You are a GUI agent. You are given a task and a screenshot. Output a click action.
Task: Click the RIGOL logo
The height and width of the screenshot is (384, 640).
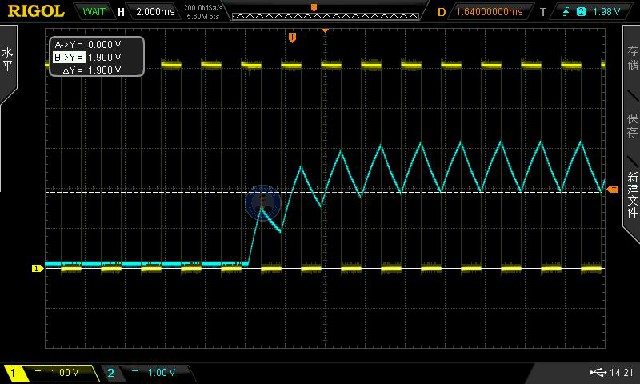click(36, 11)
